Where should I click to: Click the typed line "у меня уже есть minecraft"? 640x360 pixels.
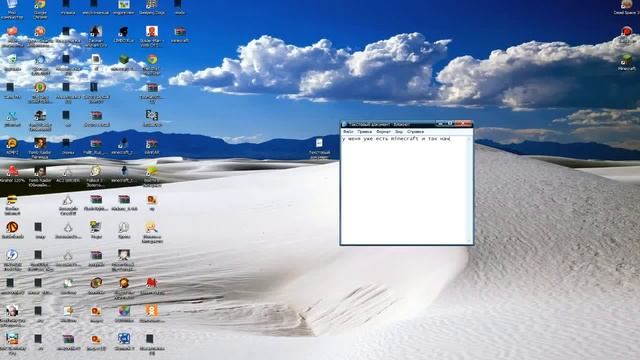(380, 139)
